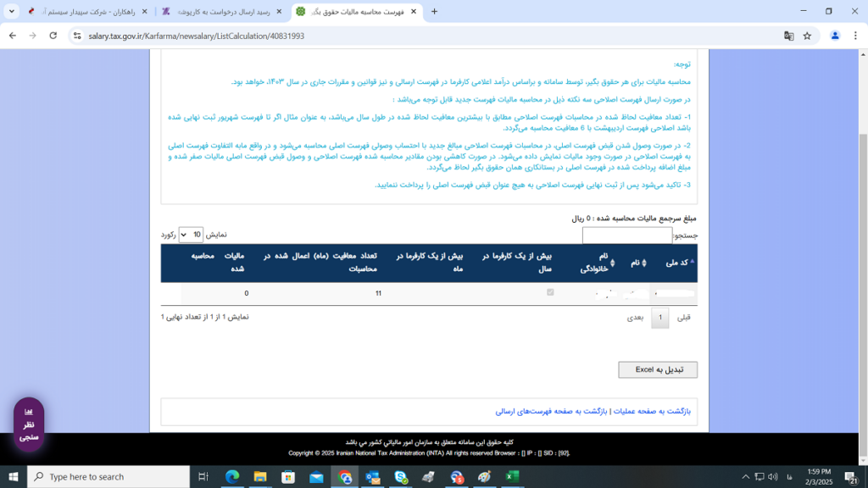Switch to the 'راهکاران' browser tab
This screenshot has height=488, width=868.
click(x=85, y=12)
